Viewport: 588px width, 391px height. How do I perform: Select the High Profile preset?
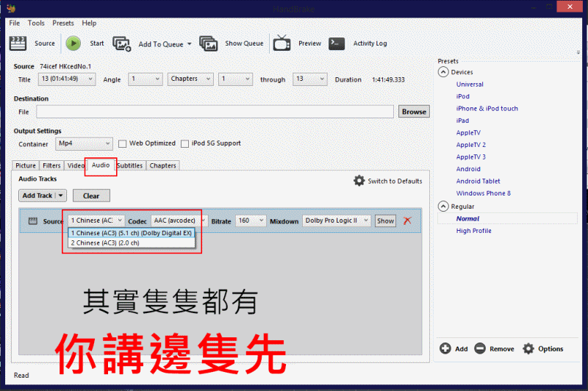(x=473, y=231)
